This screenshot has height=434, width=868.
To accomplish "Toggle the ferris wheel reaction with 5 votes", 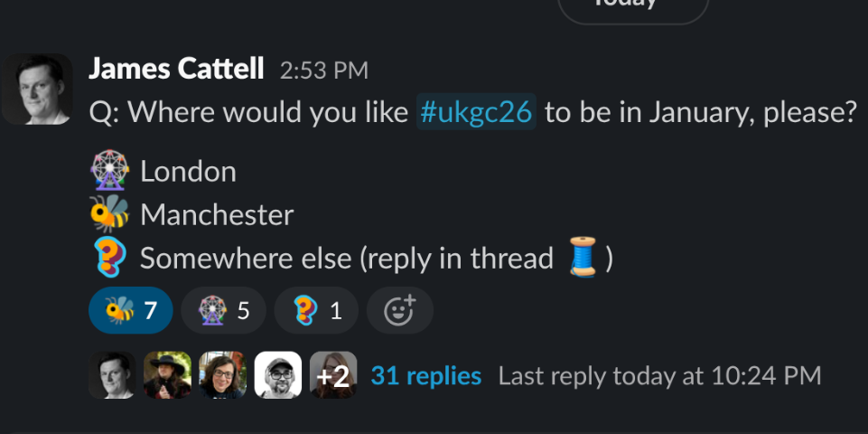I will (223, 310).
